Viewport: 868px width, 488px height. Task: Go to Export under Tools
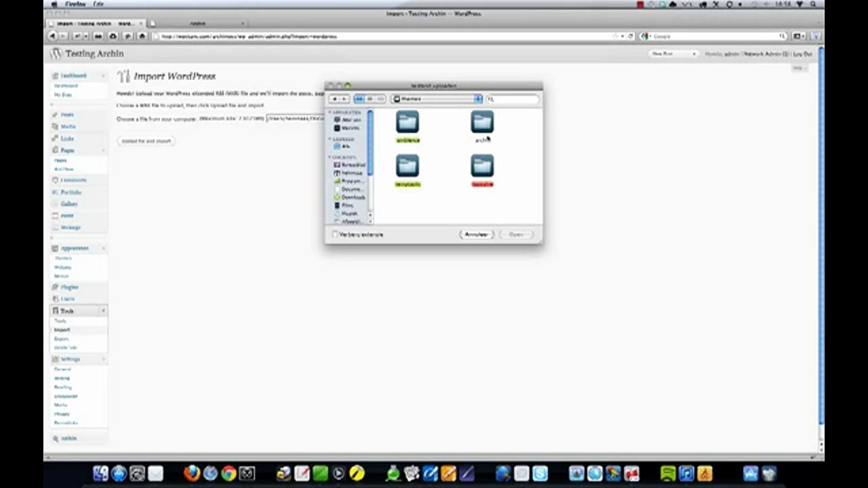(x=62, y=338)
